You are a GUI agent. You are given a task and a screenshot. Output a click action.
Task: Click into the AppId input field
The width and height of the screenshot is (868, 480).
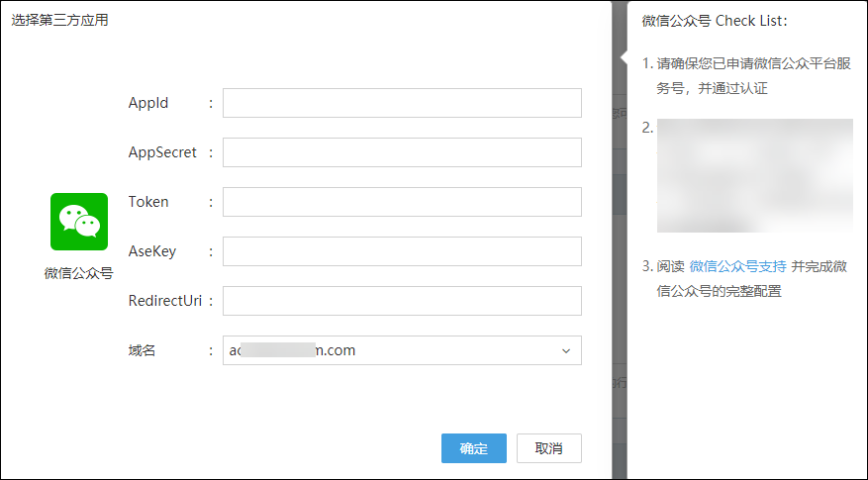(402, 103)
